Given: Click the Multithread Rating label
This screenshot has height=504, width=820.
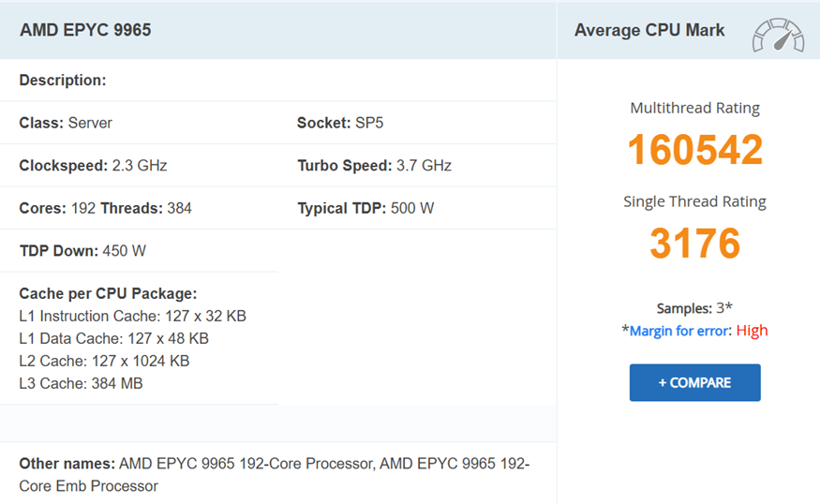Looking at the screenshot, I should click(694, 108).
